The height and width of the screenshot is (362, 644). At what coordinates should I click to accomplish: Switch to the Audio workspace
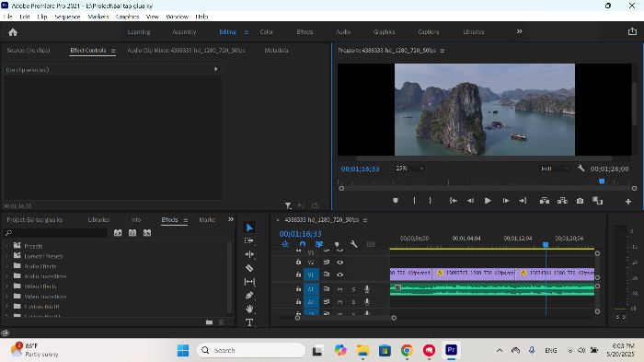point(343,31)
